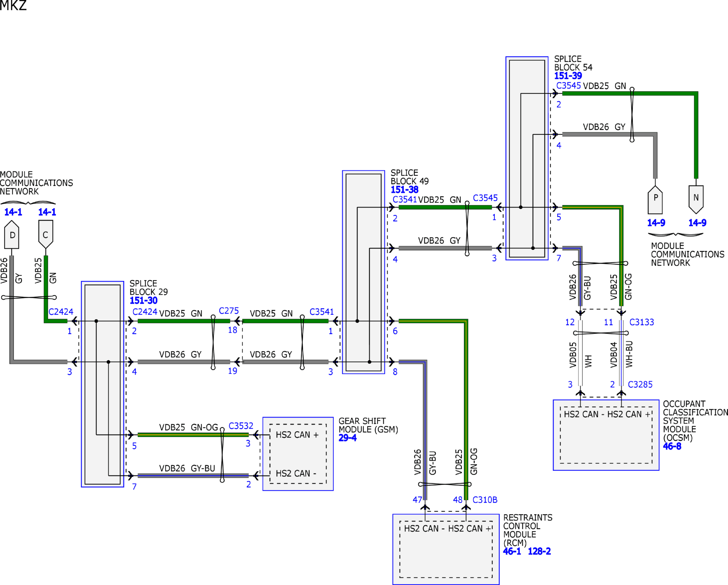Click the "OCCUPANT CLASSIFICATION SYSTEM MODULE (OCSM)" label

pos(696,421)
